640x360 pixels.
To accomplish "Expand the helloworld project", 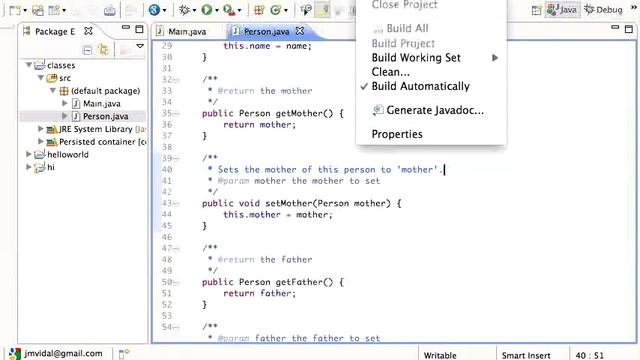I will 28,154.
